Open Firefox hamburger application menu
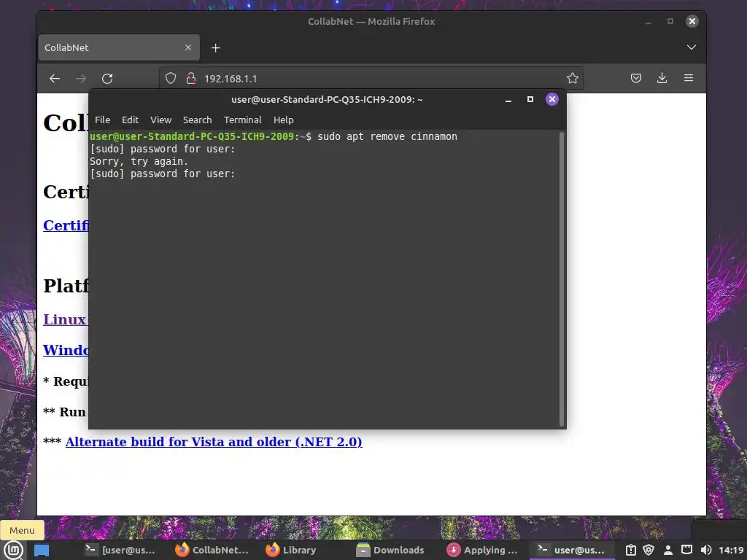The width and height of the screenshot is (747, 560). pos(689,77)
